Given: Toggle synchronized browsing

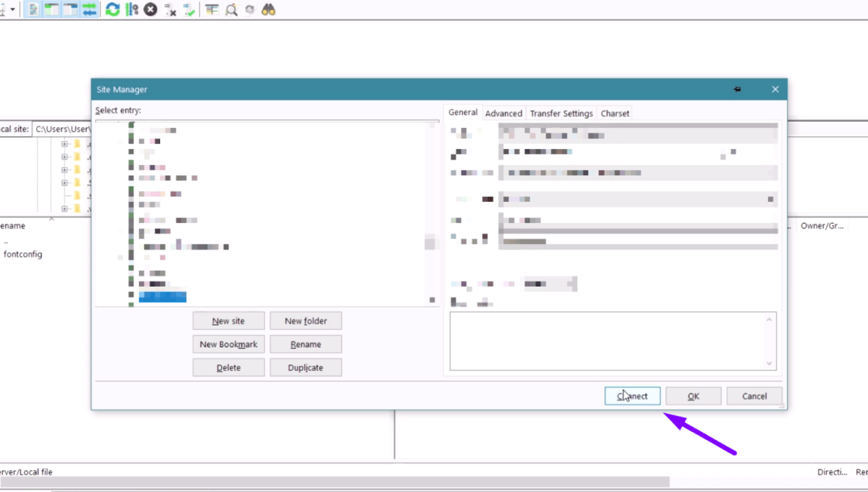Looking at the screenshot, I should click(x=250, y=9).
